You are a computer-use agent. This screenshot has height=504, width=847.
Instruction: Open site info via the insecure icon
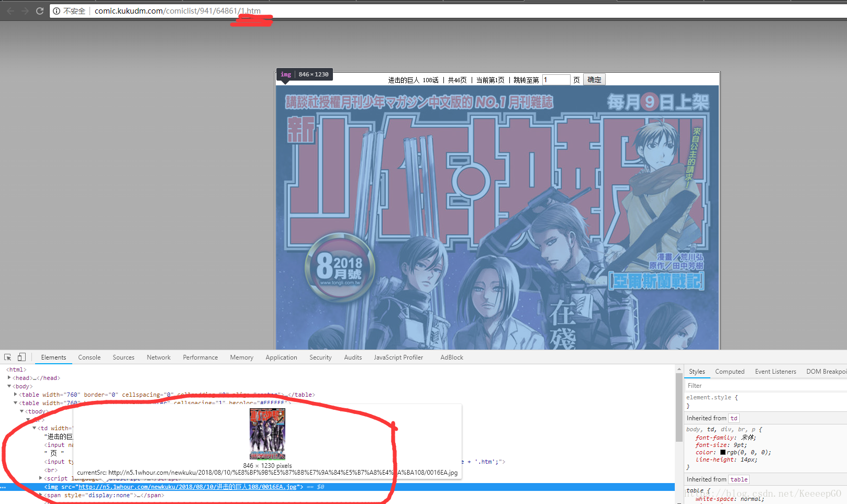(57, 10)
